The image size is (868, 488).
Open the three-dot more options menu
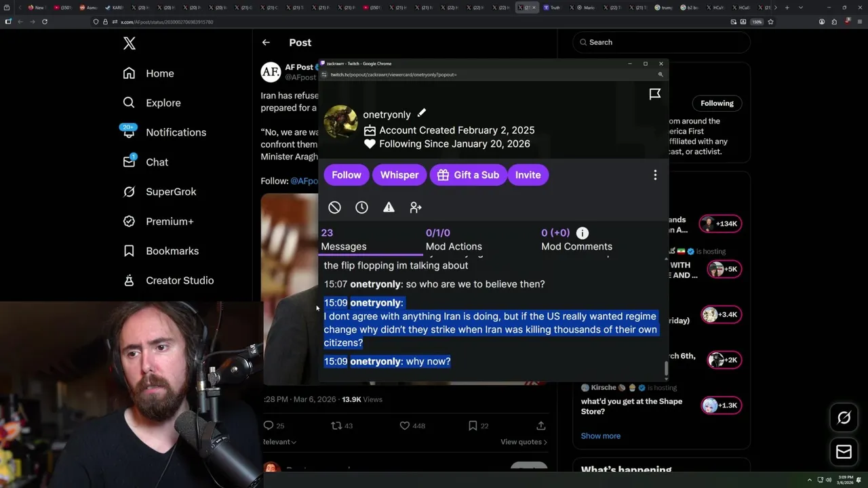click(655, 175)
